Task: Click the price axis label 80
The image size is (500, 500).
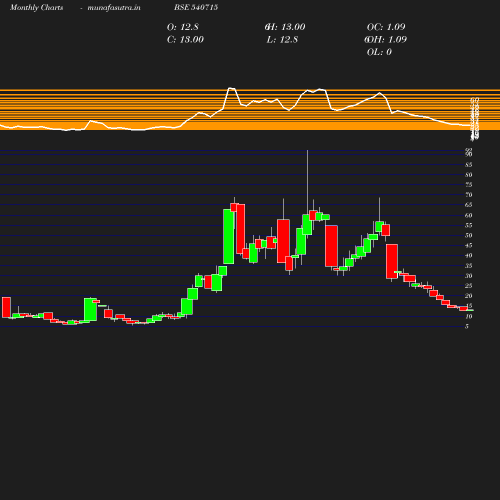Action: tap(469, 175)
